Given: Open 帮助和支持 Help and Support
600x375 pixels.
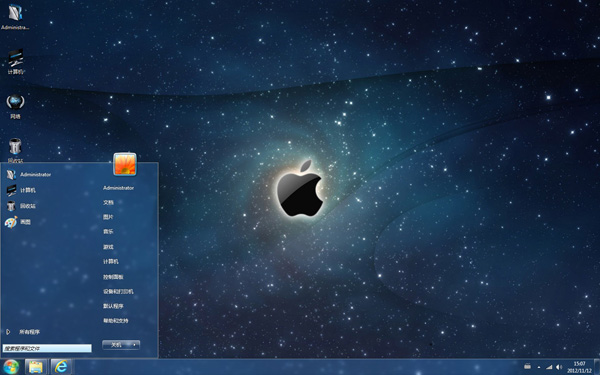Looking at the screenshot, I should (116, 320).
